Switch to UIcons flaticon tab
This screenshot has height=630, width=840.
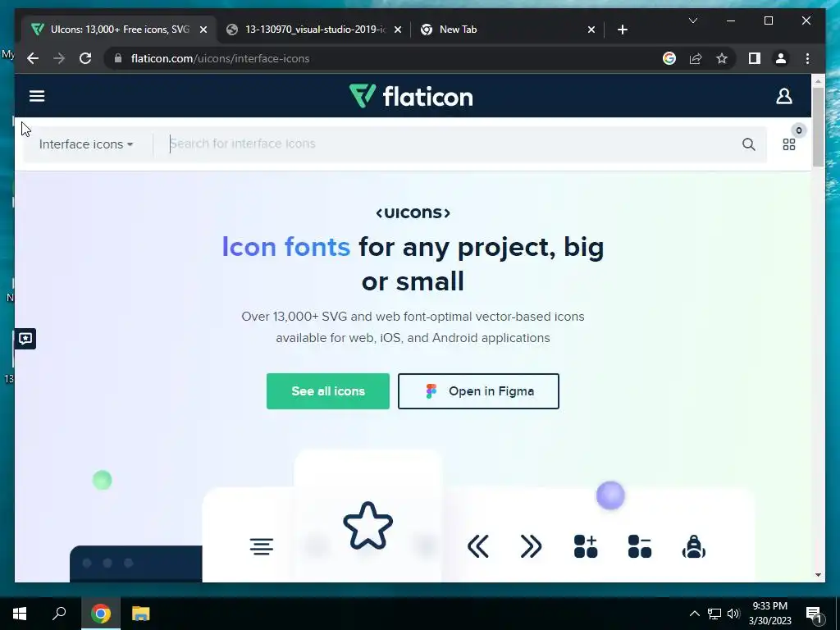tap(119, 30)
